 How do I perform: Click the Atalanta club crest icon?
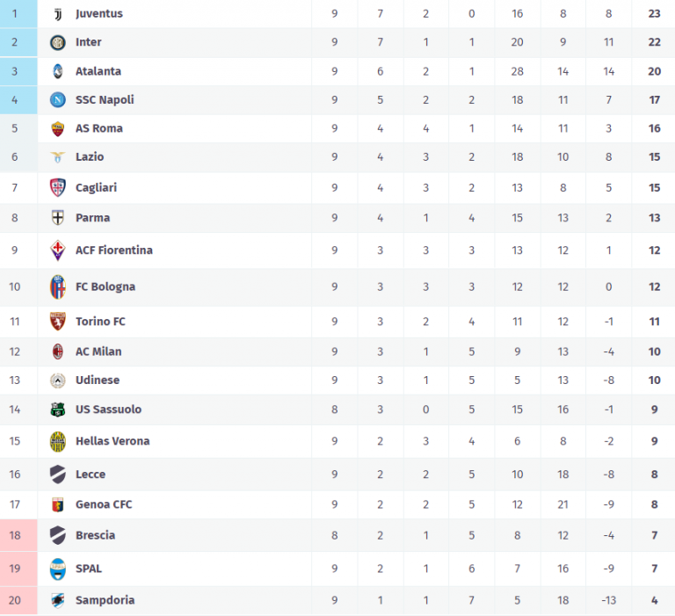tap(58, 71)
